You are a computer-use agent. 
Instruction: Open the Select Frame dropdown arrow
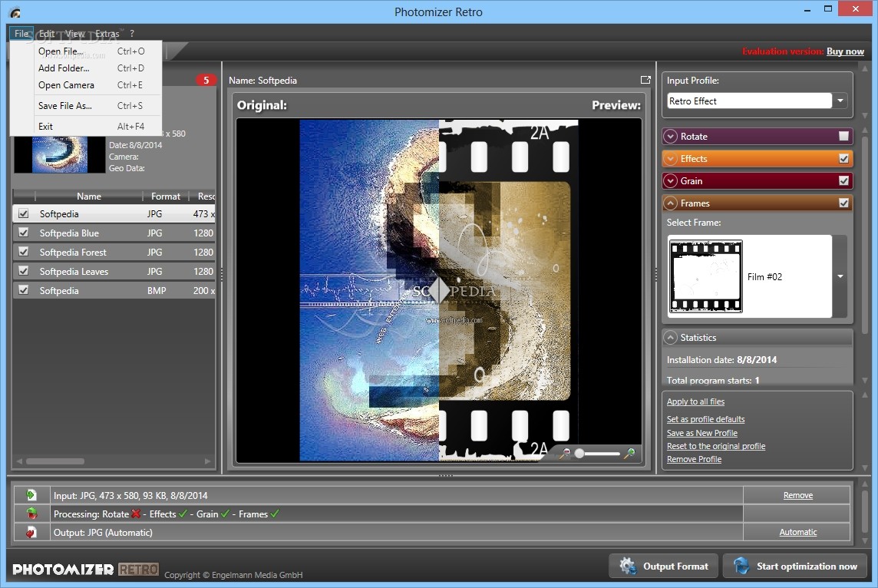point(840,276)
